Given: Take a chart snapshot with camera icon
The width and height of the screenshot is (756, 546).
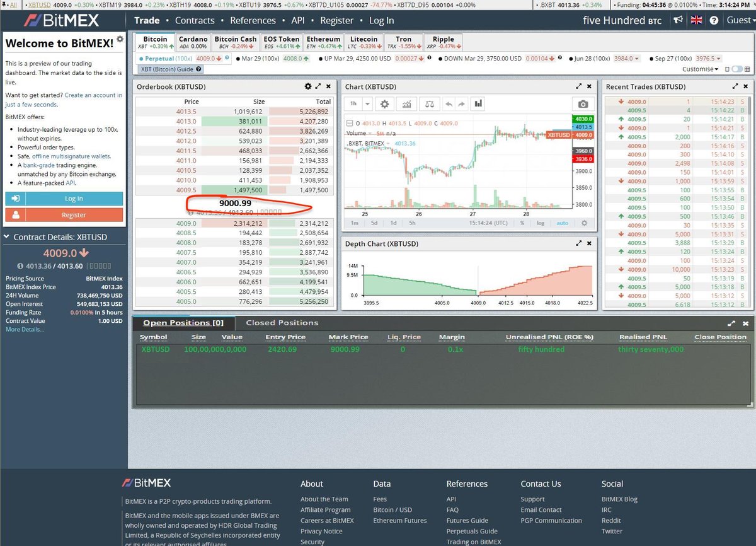Looking at the screenshot, I should click(583, 104).
